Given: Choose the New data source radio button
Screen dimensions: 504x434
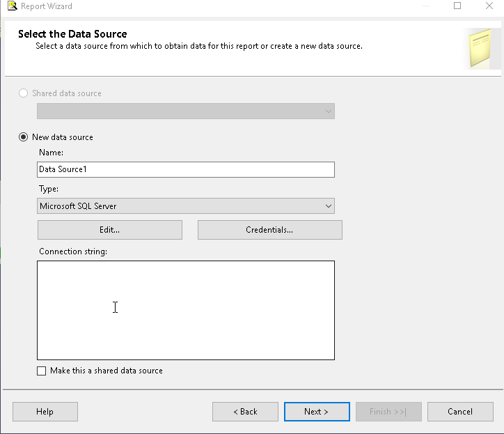Looking at the screenshot, I should pyautogui.click(x=24, y=137).
